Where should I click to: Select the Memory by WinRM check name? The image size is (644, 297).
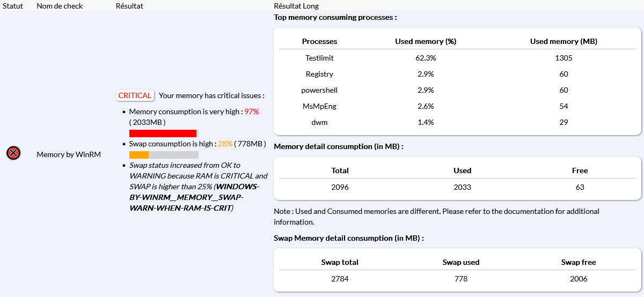69,154
